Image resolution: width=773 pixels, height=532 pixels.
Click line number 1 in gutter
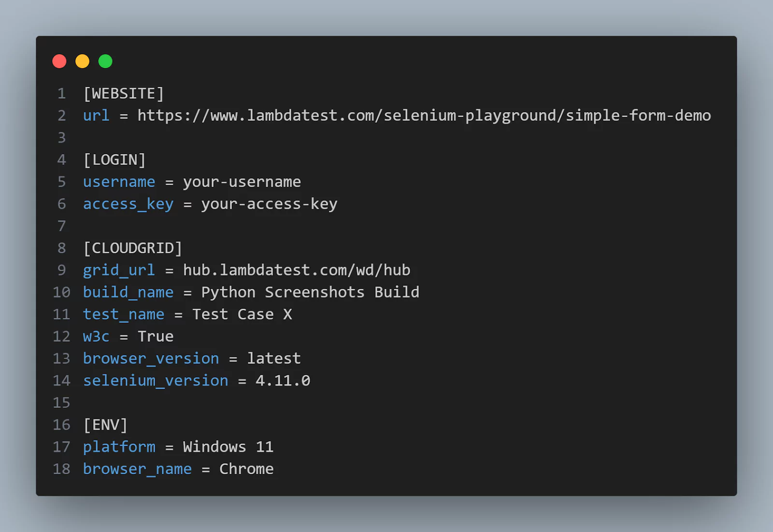click(62, 93)
